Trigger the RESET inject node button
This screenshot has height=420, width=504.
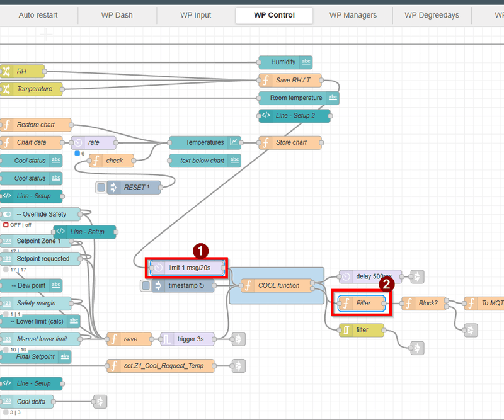(101, 187)
